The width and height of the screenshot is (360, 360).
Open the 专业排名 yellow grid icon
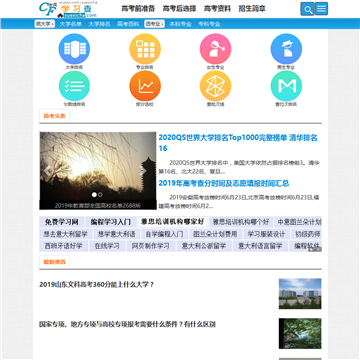click(145, 49)
